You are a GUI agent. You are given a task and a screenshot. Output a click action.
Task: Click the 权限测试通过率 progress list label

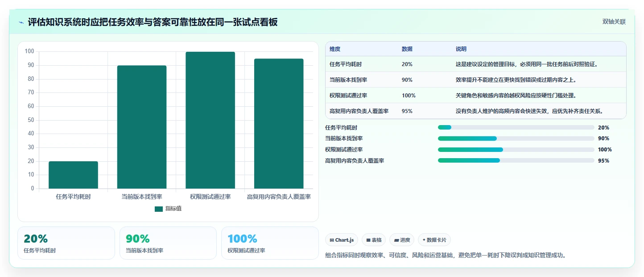pos(344,150)
